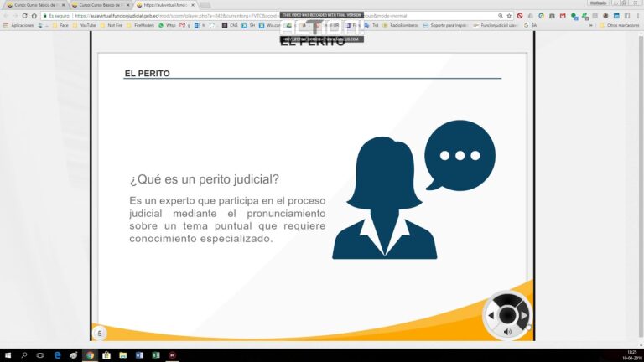644x362 pixels.
Task: Reload the current page
Action: pos(24,16)
